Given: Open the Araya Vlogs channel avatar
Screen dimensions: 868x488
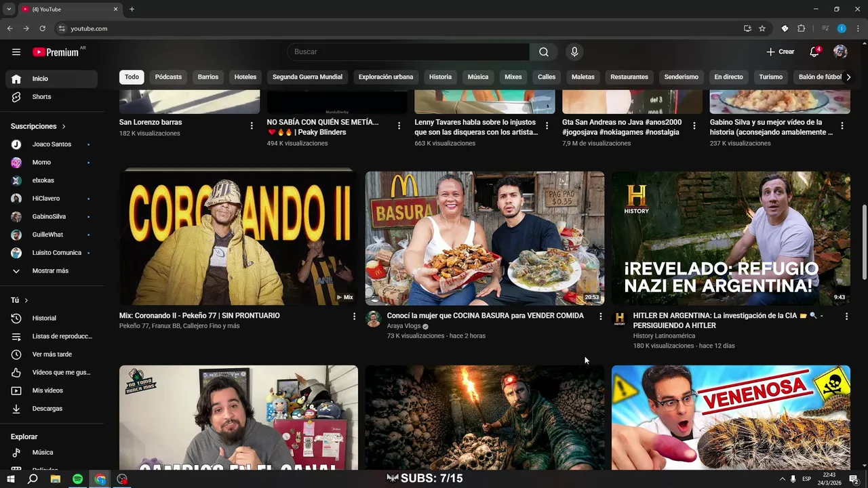Looking at the screenshot, I should point(374,319).
